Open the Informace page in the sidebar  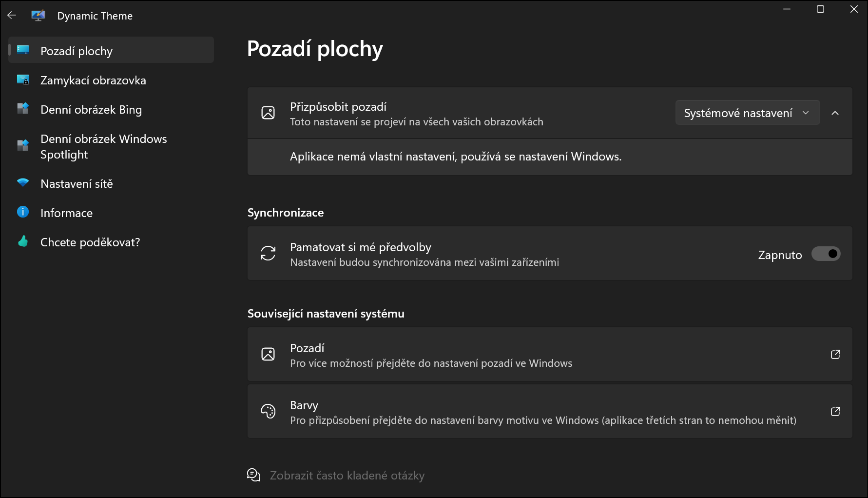pos(66,213)
